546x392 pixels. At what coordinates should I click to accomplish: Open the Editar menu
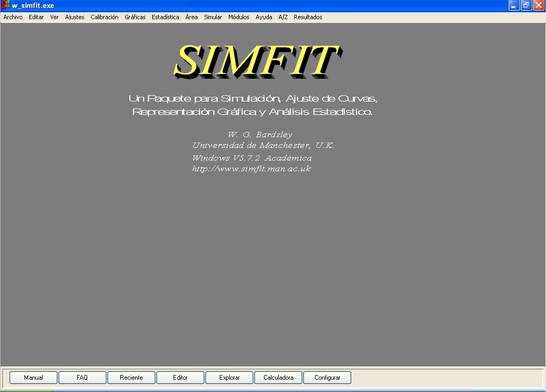pyautogui.click(x=36, y=17)
